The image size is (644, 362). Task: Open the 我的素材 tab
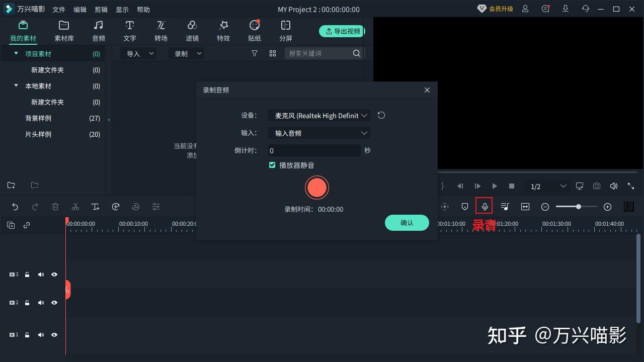23,31
